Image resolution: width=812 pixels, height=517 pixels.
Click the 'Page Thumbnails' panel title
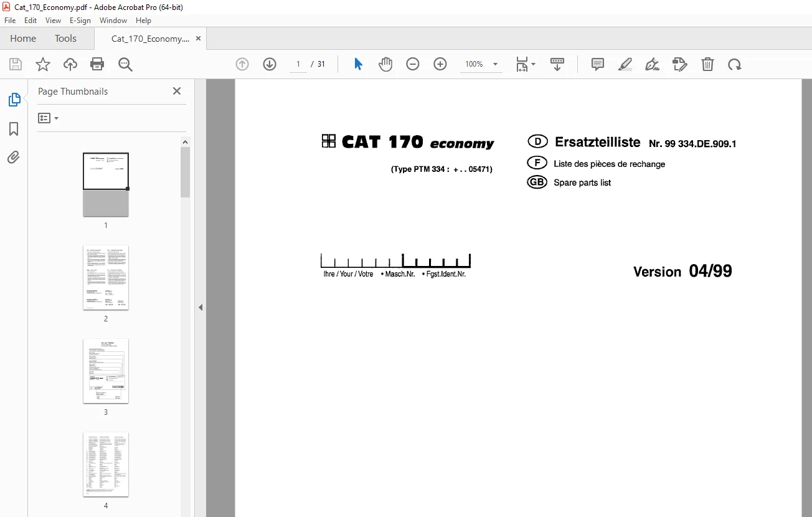[73, 91]
